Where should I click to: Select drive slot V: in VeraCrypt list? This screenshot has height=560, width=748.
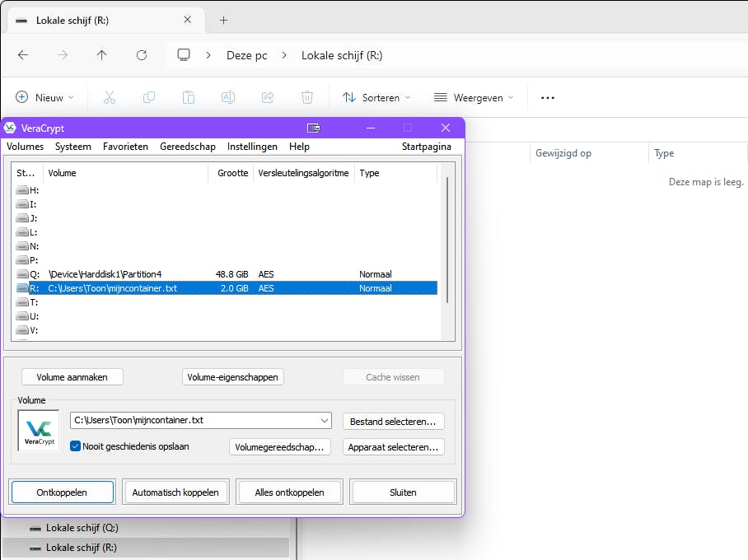point(27,329)
